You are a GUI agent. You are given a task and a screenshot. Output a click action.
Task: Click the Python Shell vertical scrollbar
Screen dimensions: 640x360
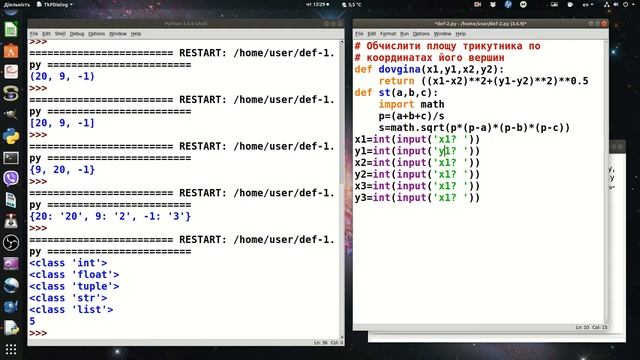342,189
